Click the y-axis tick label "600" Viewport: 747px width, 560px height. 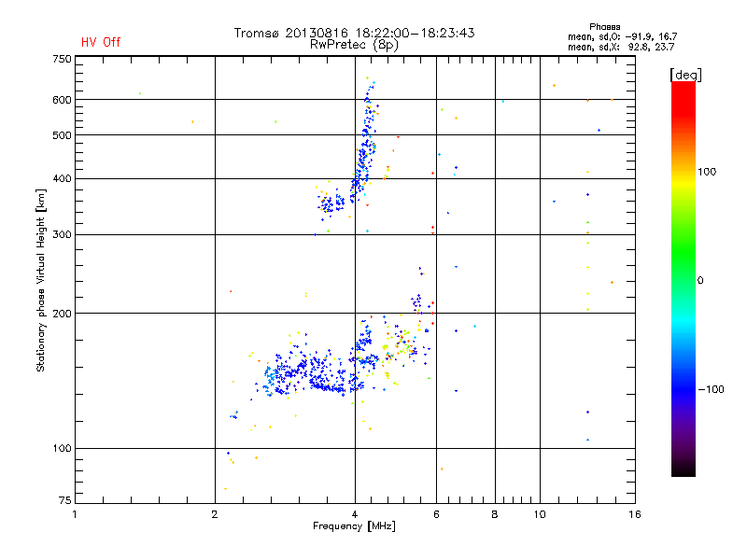coord(62,100)
